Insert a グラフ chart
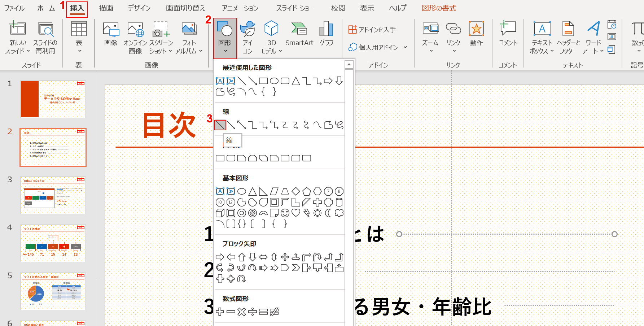Screen dimensions: 644x326 tap(327, 34)
